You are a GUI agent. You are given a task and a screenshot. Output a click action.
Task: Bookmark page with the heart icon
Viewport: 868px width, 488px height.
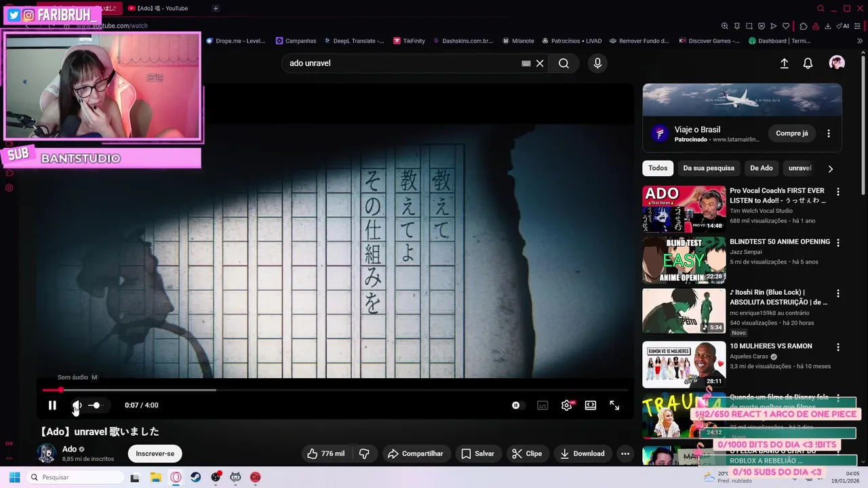785,26
